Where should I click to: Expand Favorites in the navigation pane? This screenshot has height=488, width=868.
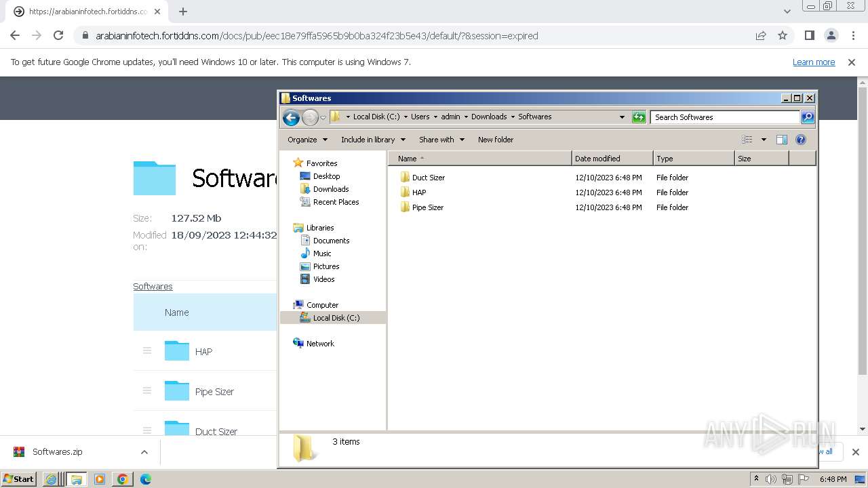click(315, 163)
